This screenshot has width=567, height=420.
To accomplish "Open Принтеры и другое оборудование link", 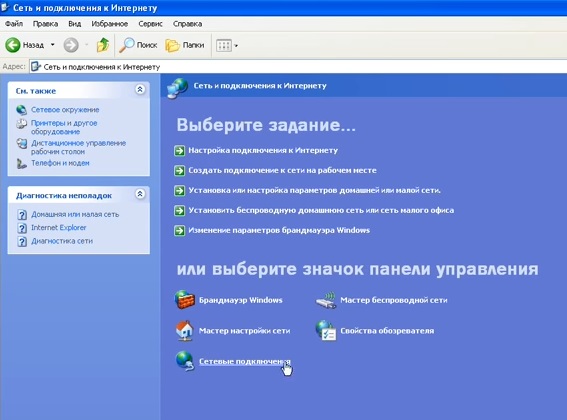I will pyautogui.click(x=64, y=127).
